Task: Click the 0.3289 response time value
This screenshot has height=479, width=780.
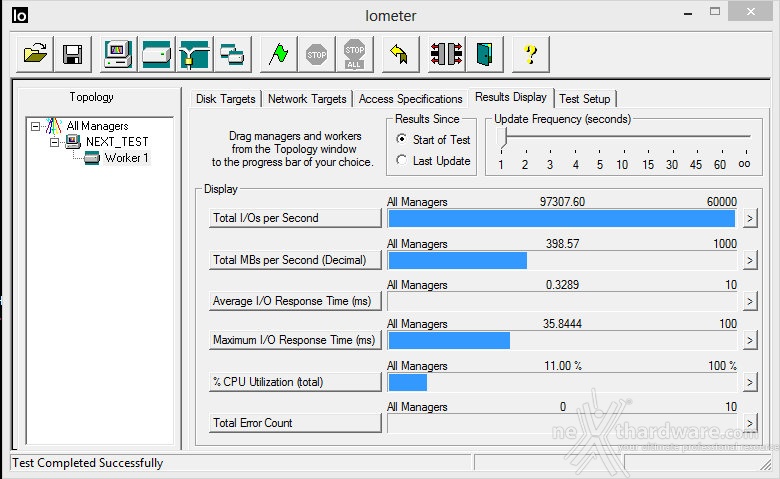Action: coord(562,285)
